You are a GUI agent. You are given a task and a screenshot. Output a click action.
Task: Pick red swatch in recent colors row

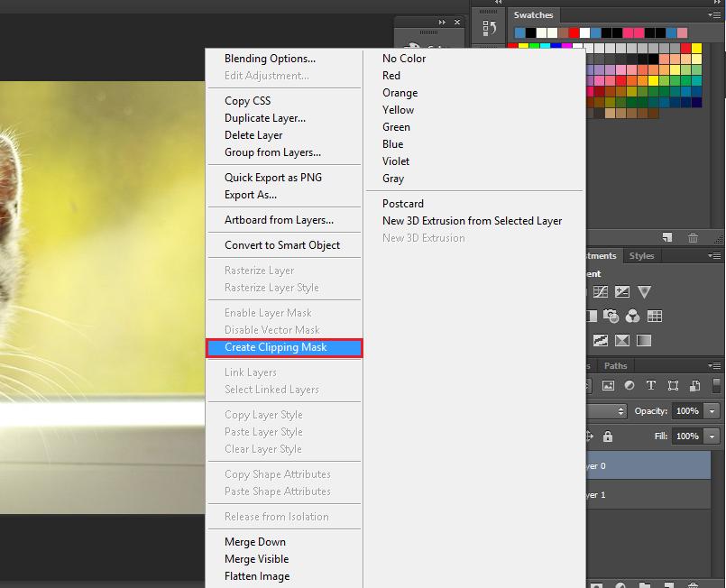click(x=576, y=33)
